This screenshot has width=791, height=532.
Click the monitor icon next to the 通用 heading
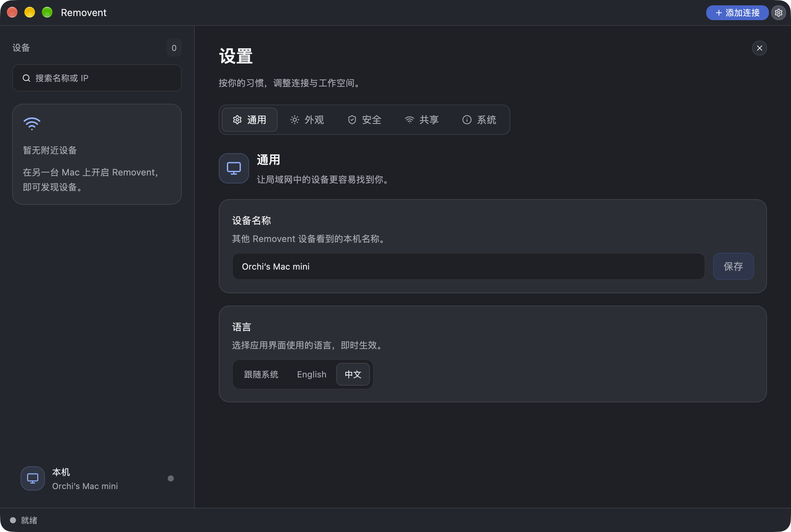click(x=234, y=168)
